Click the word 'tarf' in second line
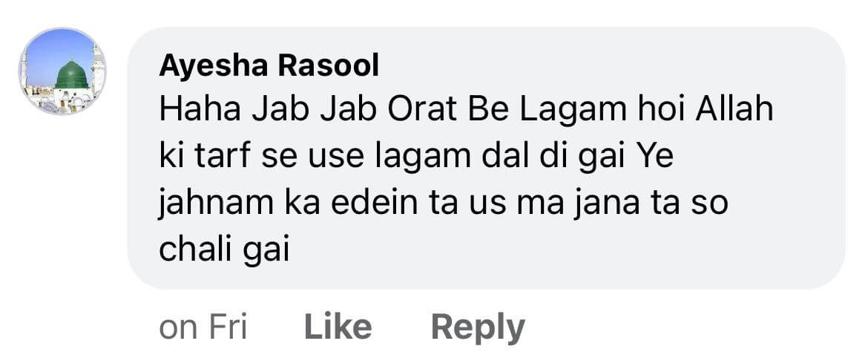868x361 pixels. (x=222, y=157)
